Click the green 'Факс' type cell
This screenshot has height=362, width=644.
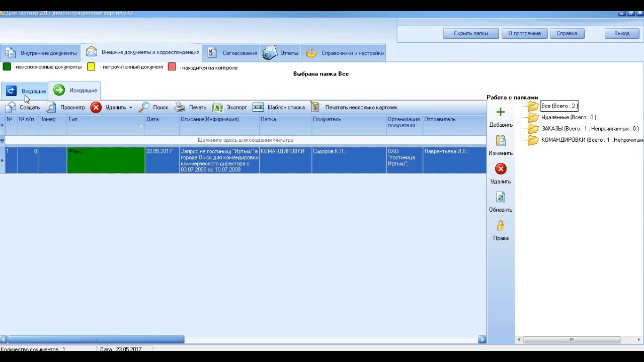click(x=106, y=160)
